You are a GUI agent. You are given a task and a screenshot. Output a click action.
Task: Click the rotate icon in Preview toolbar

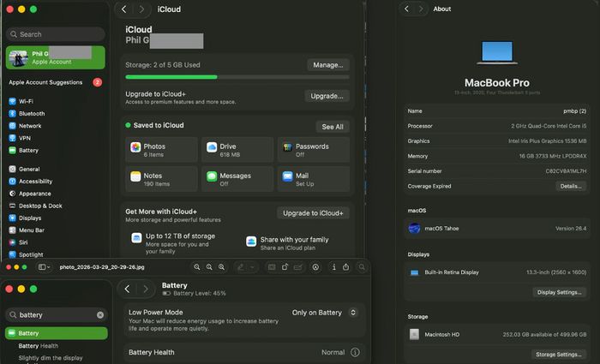pyautogui.click(x=285, y=267)
